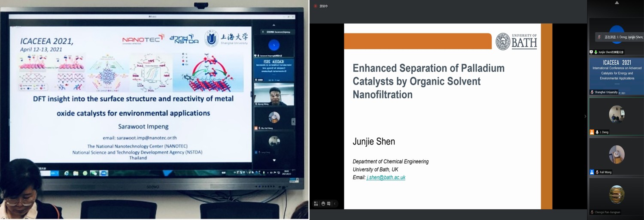Screen dimensions: 644x220
Task: Toggle Junjie Shen's green microphone icon
Action: (x=596, y=52)
